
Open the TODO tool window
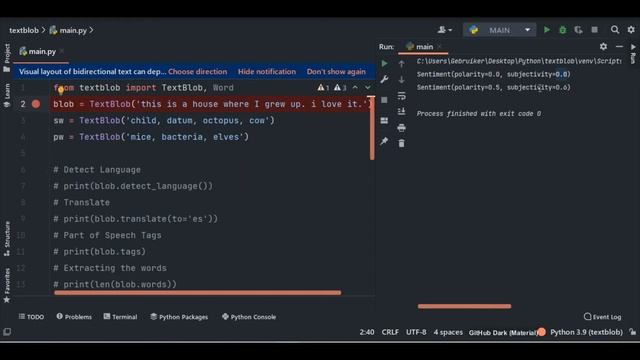[x=31, y=317]
